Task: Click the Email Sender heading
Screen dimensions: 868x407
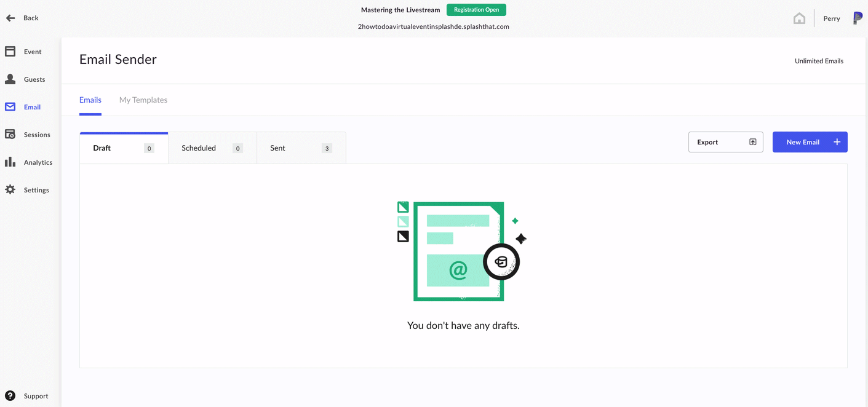Action: (x=118, y=60)
